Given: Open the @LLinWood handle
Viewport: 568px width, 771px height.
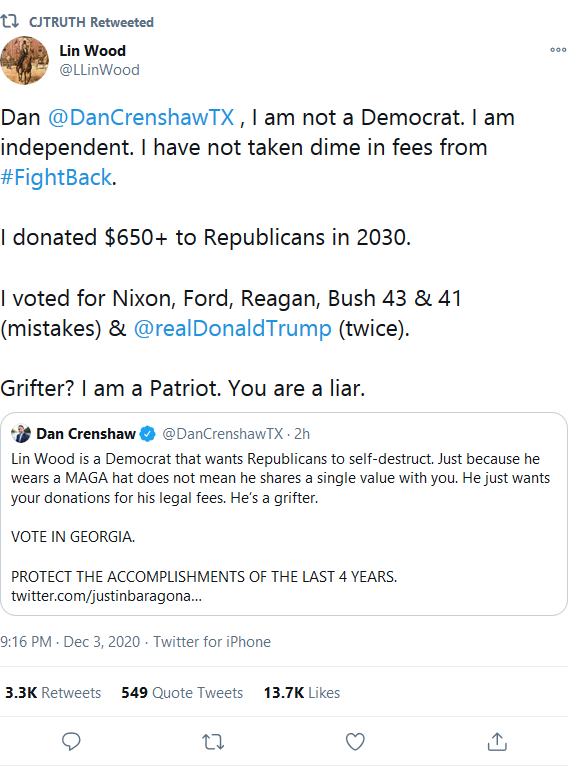Looking at the screenshot, I should 99,70.
